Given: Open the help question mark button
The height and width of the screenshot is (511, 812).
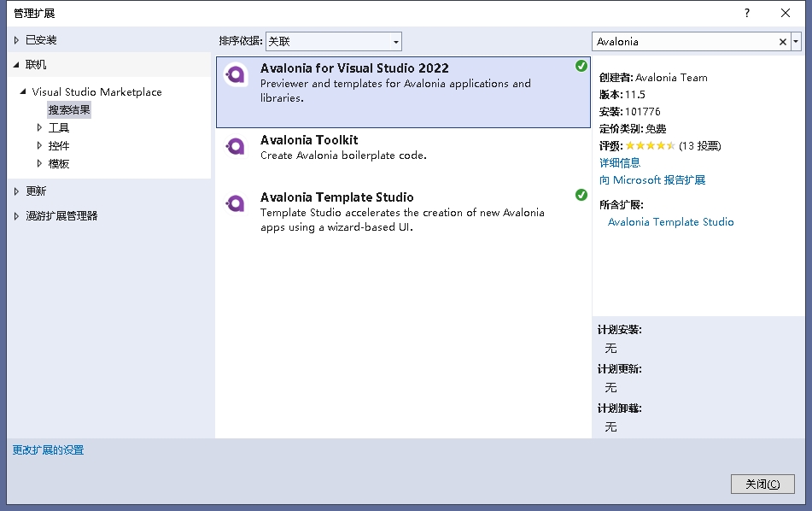Looking at the screenshot, I should click(747, 13).
